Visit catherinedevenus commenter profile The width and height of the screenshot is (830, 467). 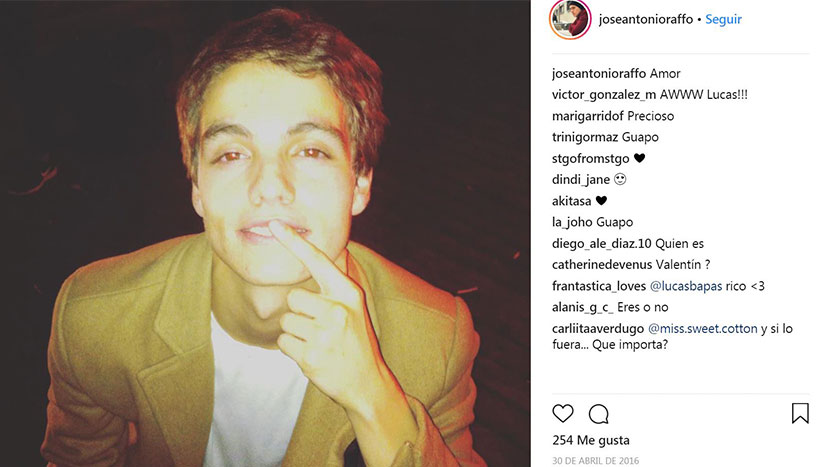602,264
